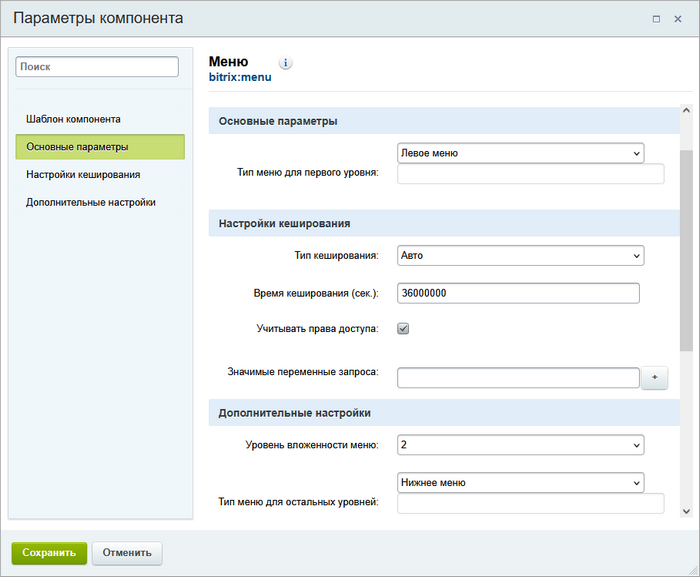Click scrollbar up arrow in settings panel
The image size is (700, 577).
coord(686,112)
